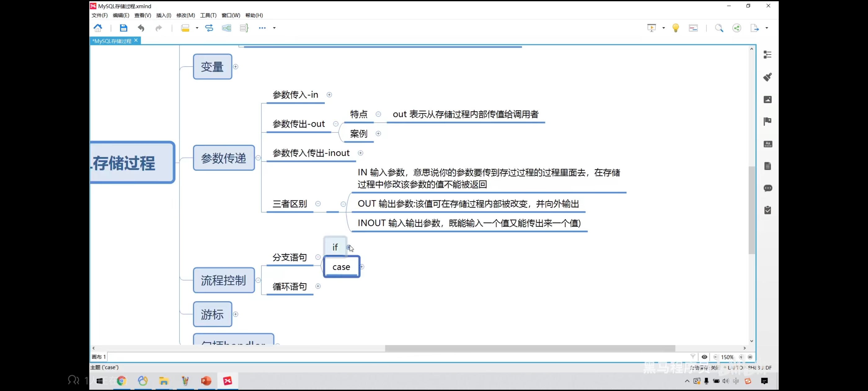
Task: Open the comments speech bubble panel
Action: (767, 188)
